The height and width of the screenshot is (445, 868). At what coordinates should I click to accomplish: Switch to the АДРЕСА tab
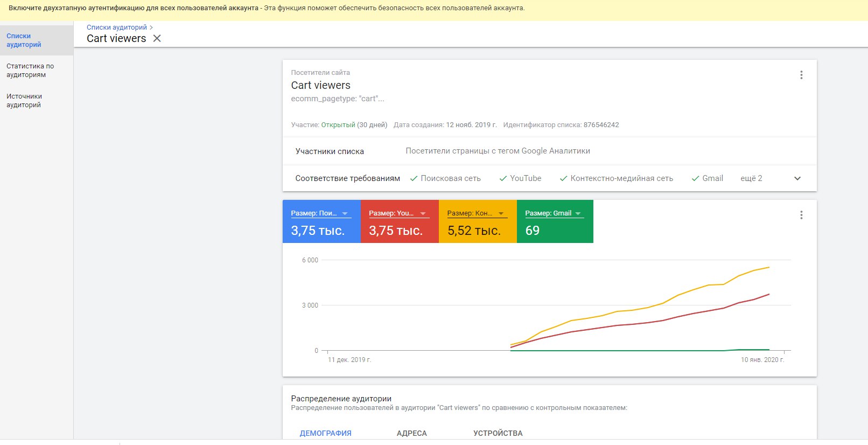coord(412,433)
